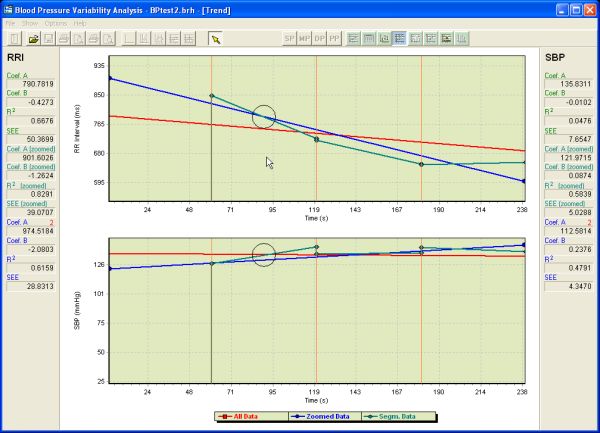Open the File menu
This screenshot has width=600, height=433.
point(10,22)
